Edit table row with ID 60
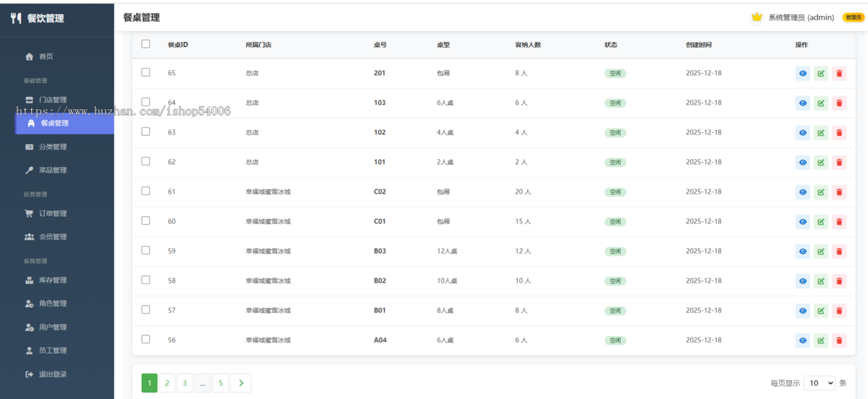Image resolution: width=868 pixels, height=399 pixels. [821, 221]
